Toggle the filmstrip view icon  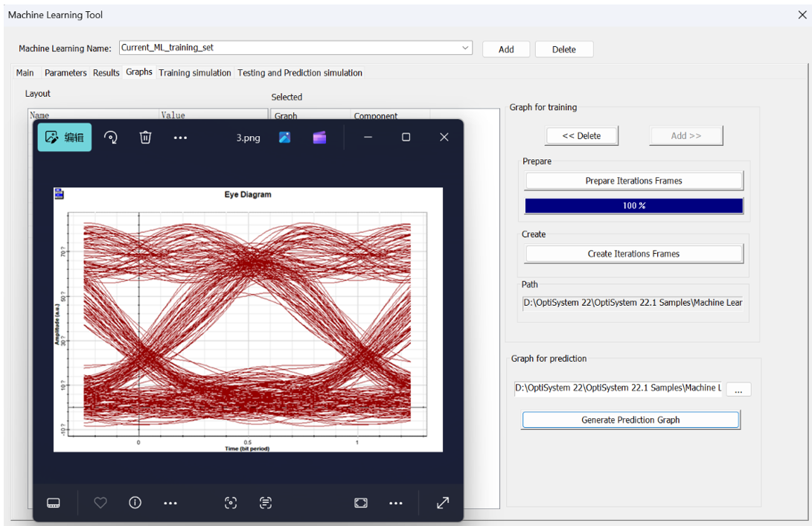54,503
